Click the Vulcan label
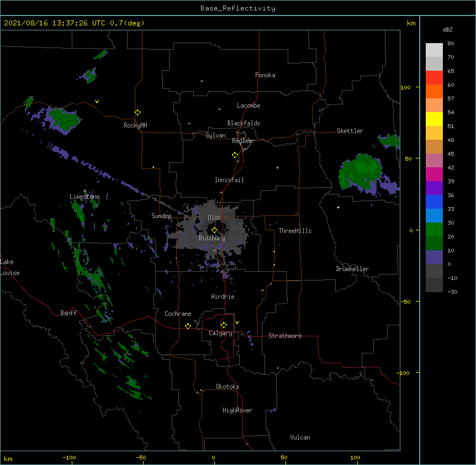The width and height of the screenshot is (476, 465). [x=300, y=437]
